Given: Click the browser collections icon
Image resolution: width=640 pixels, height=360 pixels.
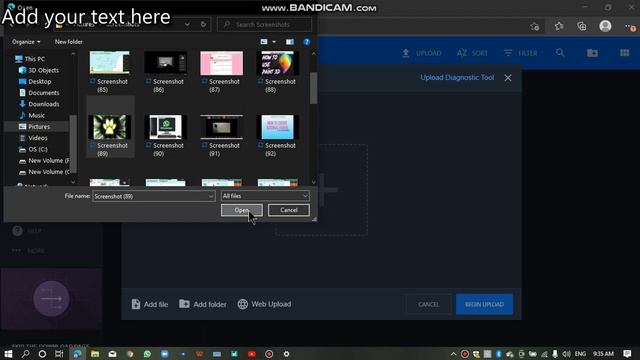Looking at the screenshot, I should coord(582,26).
